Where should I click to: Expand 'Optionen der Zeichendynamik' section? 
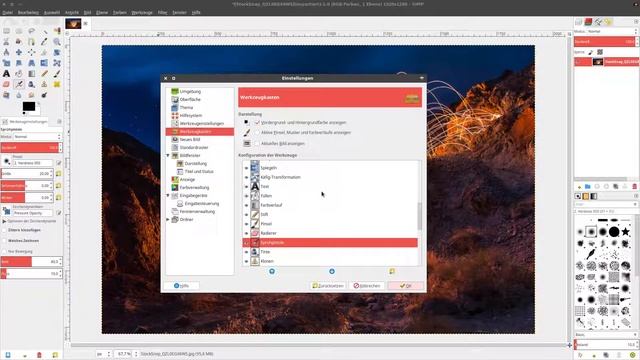4,221
